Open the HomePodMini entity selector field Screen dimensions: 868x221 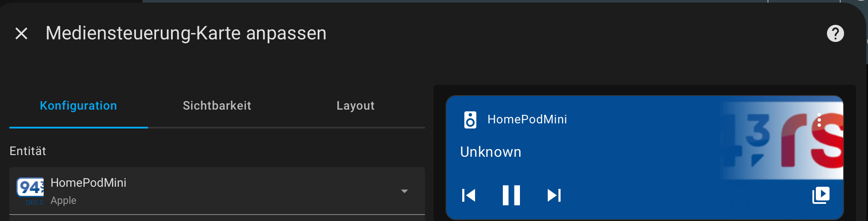tap(217, 191)
